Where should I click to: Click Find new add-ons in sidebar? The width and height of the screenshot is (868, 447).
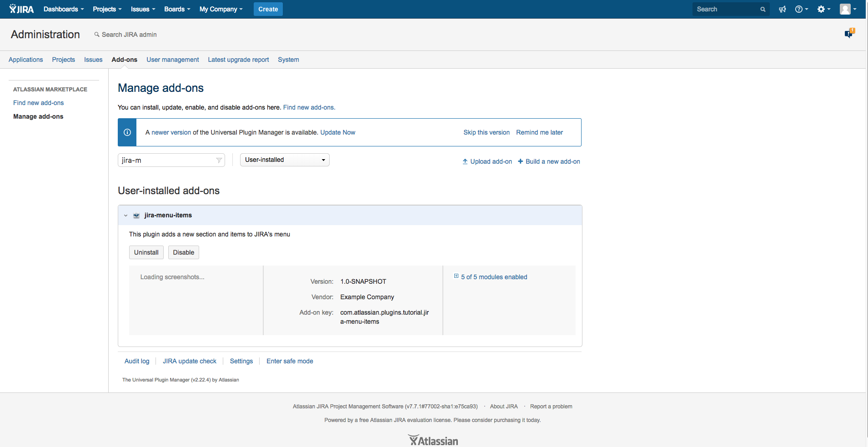tap(39, 103)
